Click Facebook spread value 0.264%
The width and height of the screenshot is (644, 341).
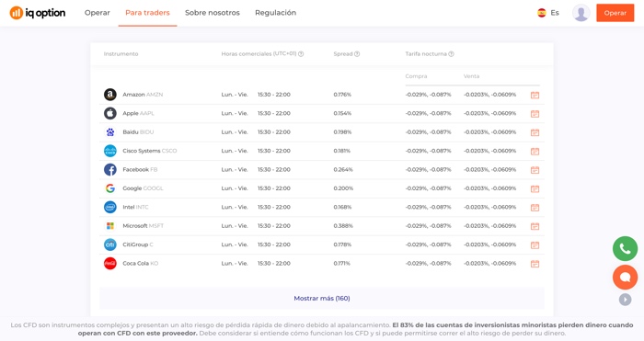coord(343,169)
